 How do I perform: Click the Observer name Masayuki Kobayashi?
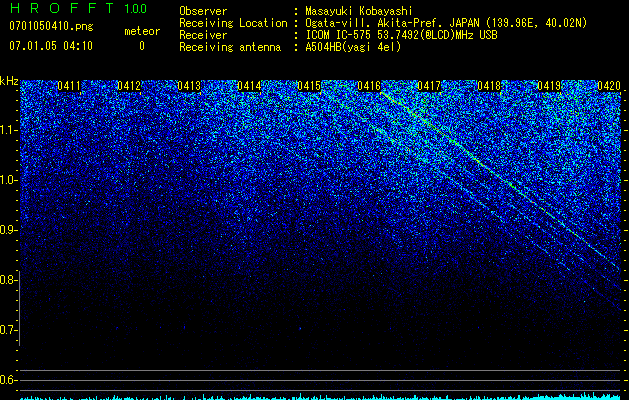click(359, 11)
